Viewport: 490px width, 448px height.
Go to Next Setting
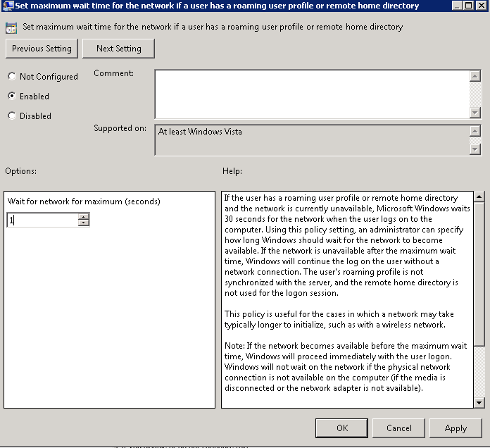click(x=118, y=49)
